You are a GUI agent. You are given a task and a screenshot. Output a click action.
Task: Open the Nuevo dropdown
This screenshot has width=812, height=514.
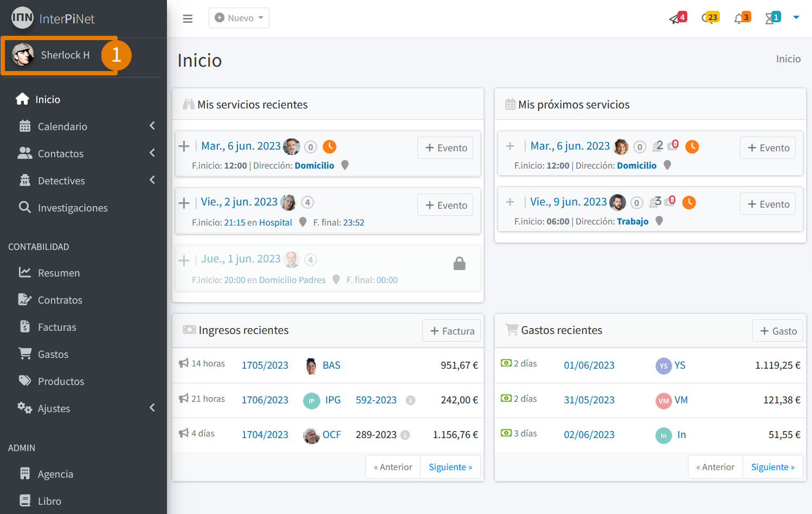(239, 18)
